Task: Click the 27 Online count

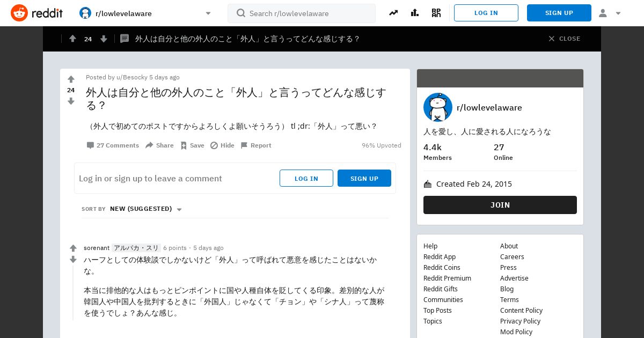Action: (503, 152)
